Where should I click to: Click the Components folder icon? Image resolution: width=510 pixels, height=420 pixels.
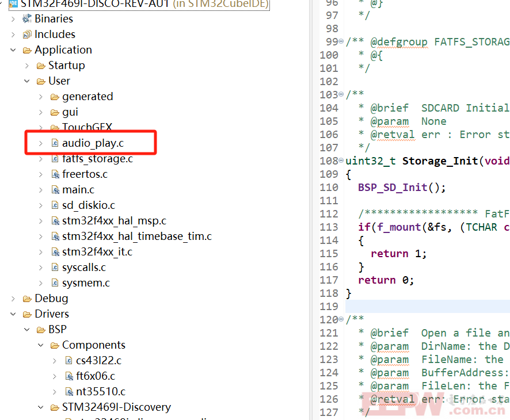55,345
